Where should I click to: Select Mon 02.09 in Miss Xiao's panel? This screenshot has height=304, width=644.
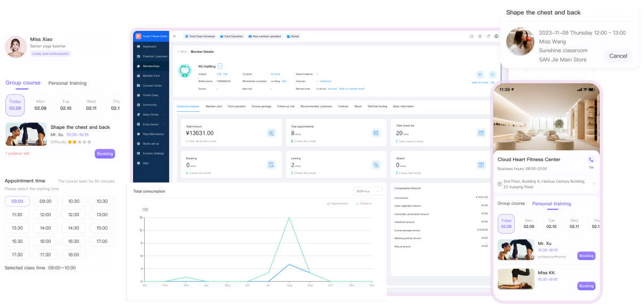point(40,105)
